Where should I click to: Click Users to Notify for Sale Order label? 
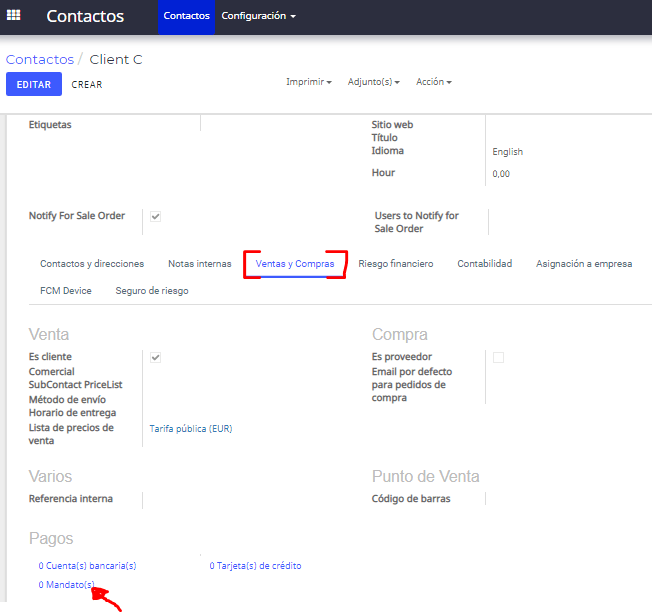pyautogui.click(x=416, y=222)
